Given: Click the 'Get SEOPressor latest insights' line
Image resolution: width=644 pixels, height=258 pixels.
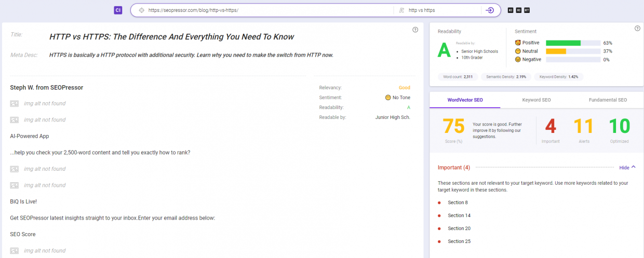Looking at the screenshot, I should (112, 218).
